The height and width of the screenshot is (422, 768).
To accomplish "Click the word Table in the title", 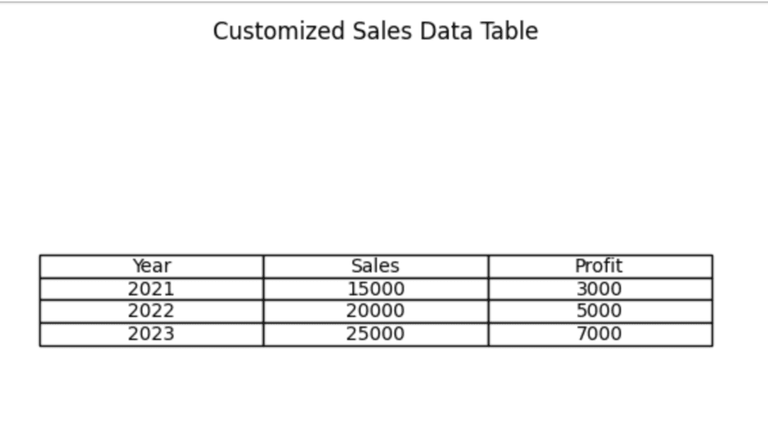I will (509, 31).
